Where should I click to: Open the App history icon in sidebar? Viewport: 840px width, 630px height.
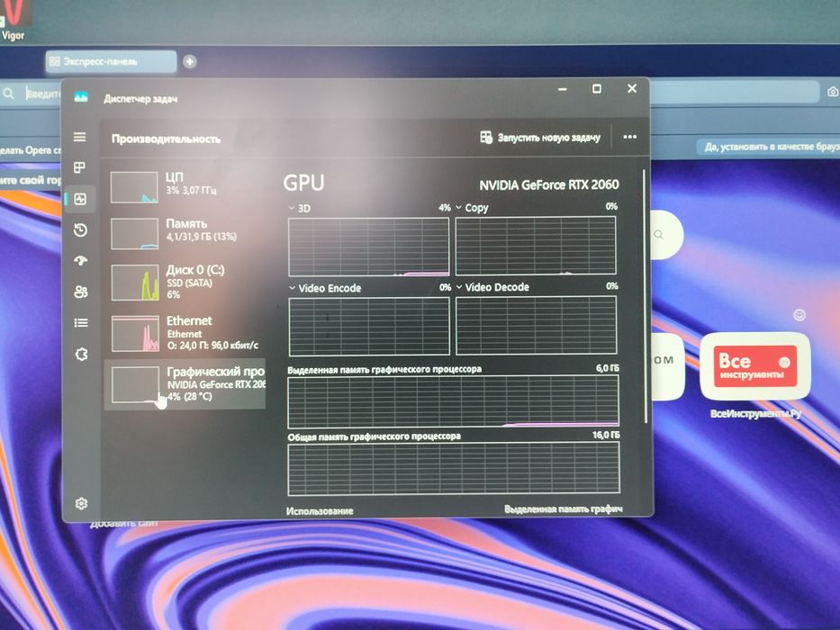click(80, 230)
